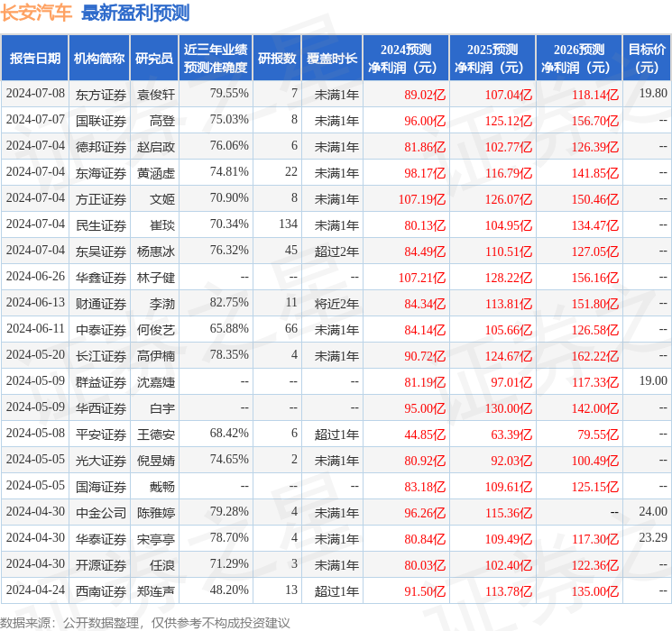Click the 目标价(元) column header
672x631 pixels.
tap(646, 58)
